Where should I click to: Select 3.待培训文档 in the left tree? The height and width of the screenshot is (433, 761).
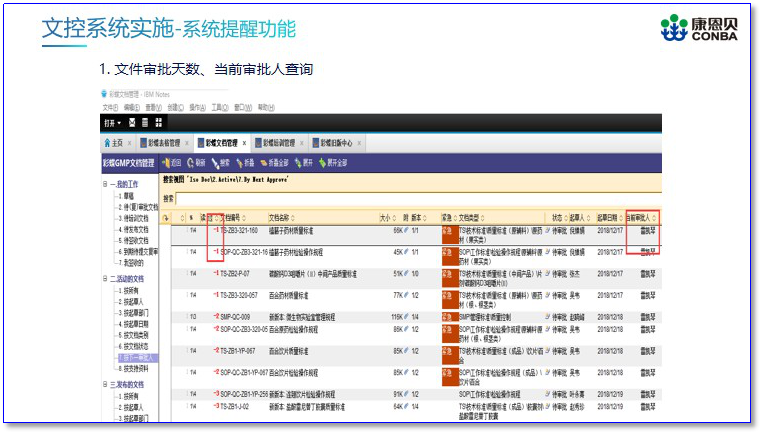point(134,217)
